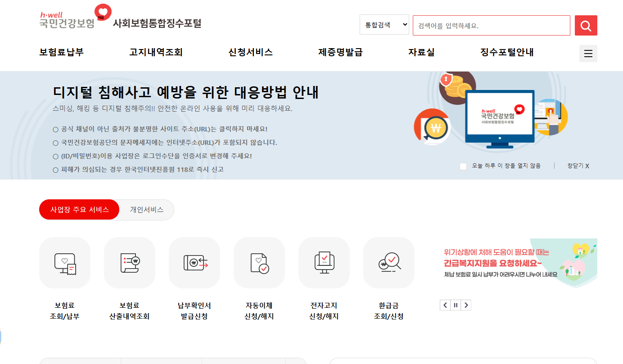
Task: Click the 자동이체 신청/해지 label
Action: (x=259, y=311)
